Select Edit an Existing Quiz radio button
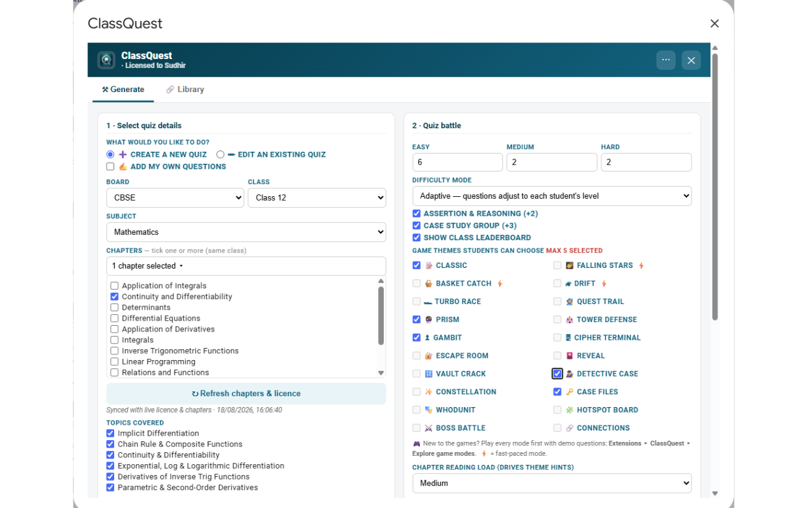 220,154
